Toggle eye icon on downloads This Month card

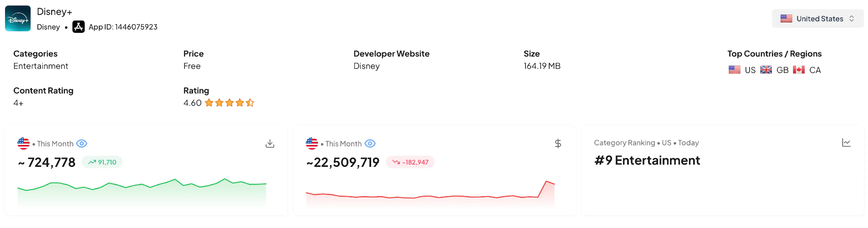pyautogui.click(x=82, y=144)
